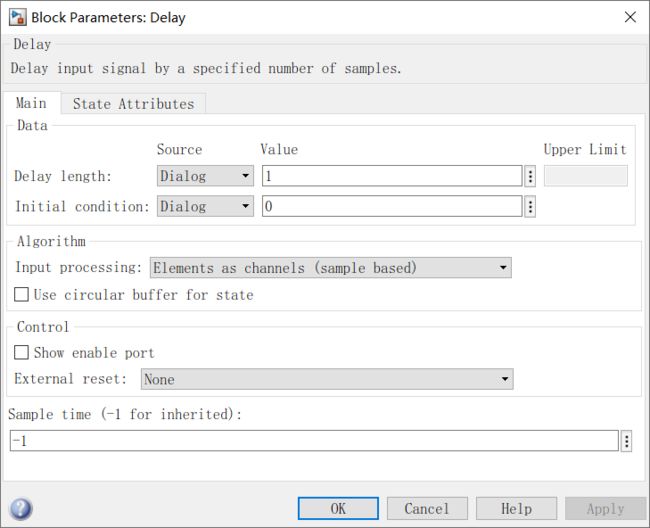Image resolution: width=650 pixels, height=528 pixels.
Task: Enable Use circular buffer for state
Action: point(22,295)
